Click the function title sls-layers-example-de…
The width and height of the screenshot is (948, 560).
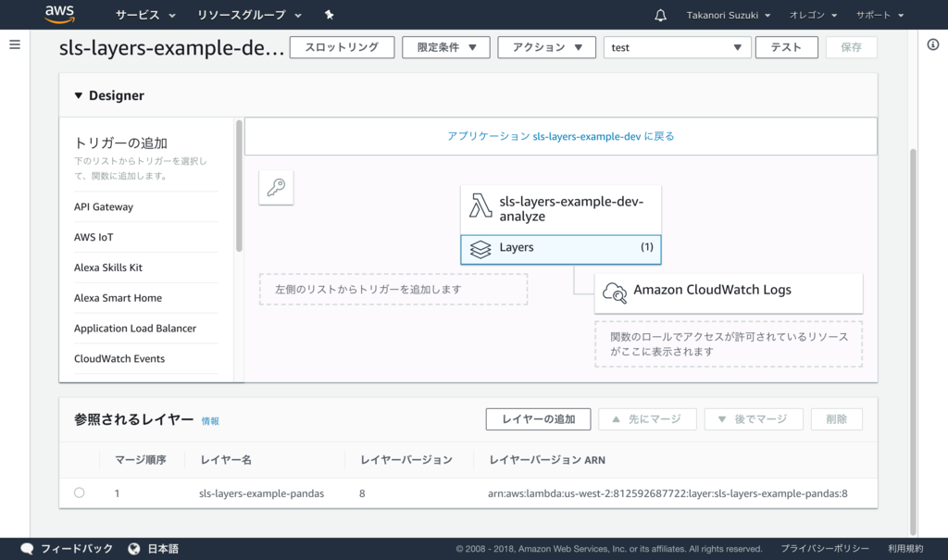pos(171,48)
